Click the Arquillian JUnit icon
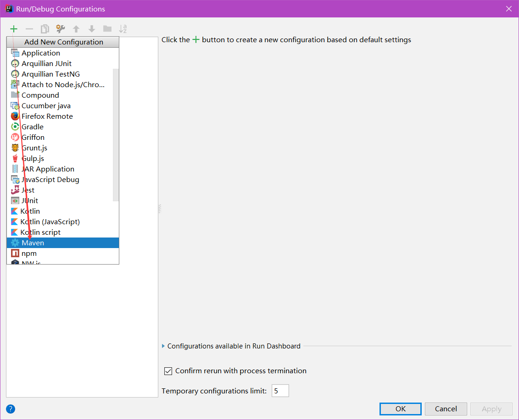519x420 pixels. 15,63
